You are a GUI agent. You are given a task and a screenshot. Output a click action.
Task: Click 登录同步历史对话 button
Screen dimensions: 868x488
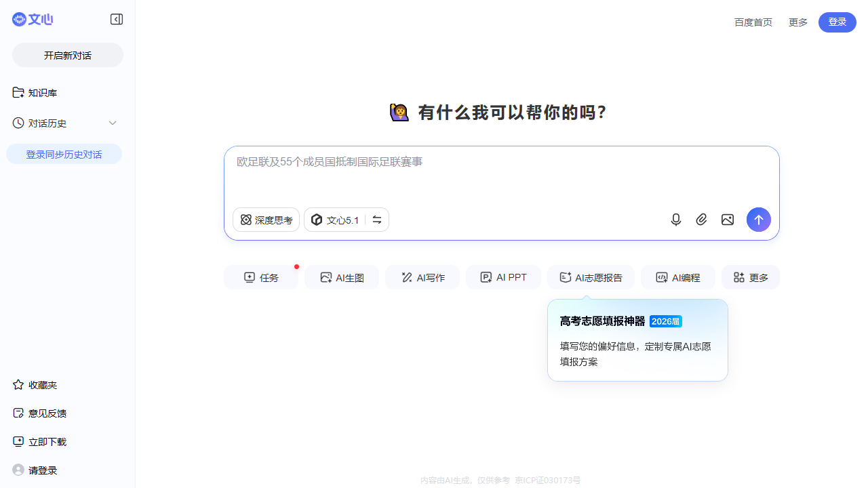(64, 154)
